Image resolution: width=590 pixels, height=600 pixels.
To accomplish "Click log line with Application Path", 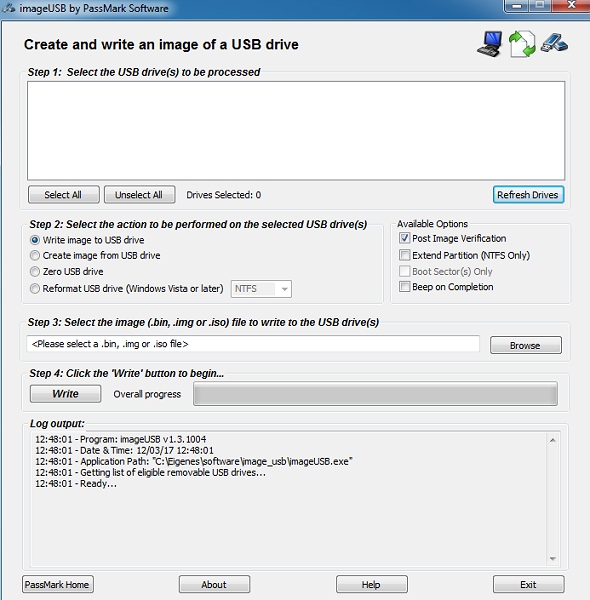I will tap(194, 461).
